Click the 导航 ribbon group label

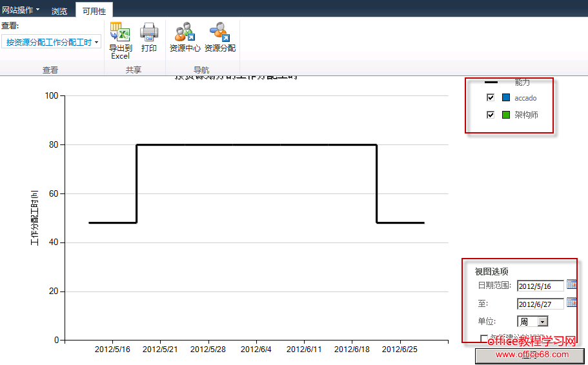(x=201, y=70)
